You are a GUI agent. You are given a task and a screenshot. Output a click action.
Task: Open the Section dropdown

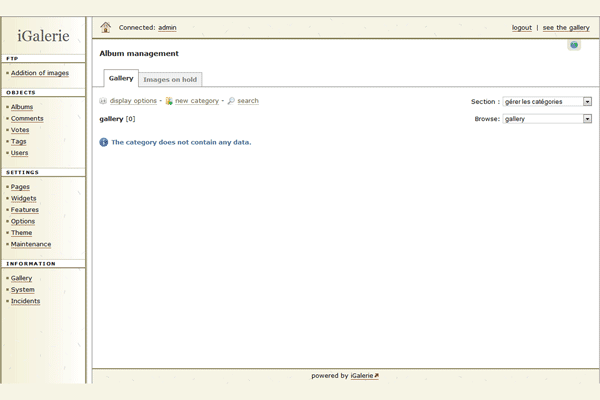(546, 101)
